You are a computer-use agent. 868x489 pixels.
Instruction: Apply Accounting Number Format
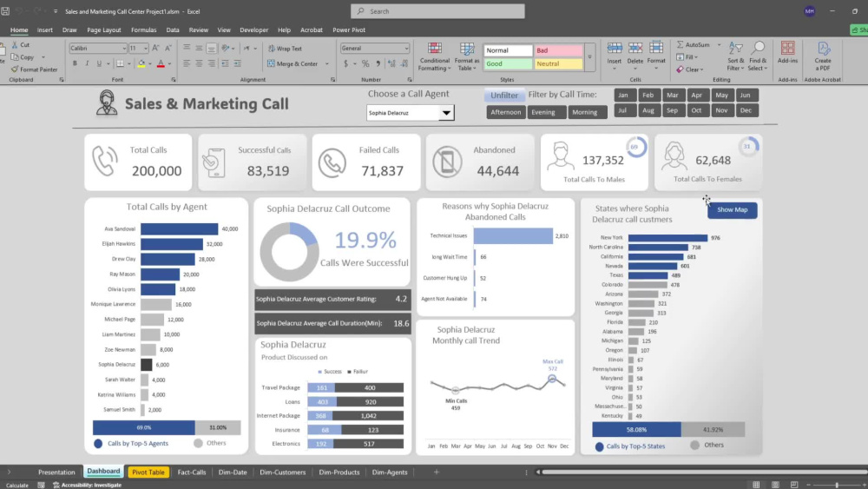pyautogui.click(x=346, y=63)
